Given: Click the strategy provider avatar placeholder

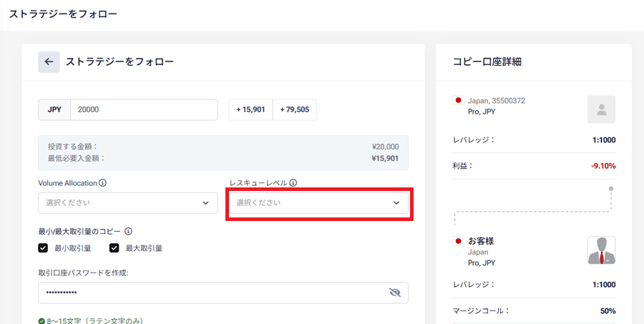Looking at the screenshot, I should click(601, 109).
